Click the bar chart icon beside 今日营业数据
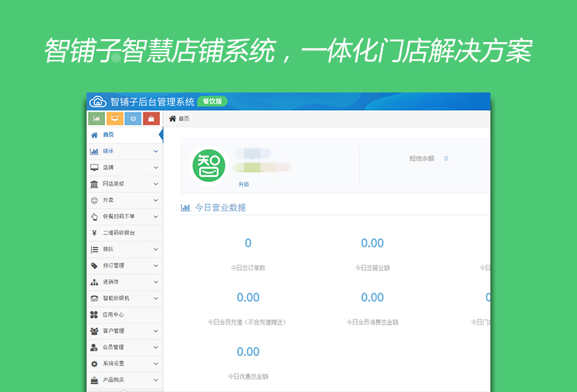 (186, 208)
